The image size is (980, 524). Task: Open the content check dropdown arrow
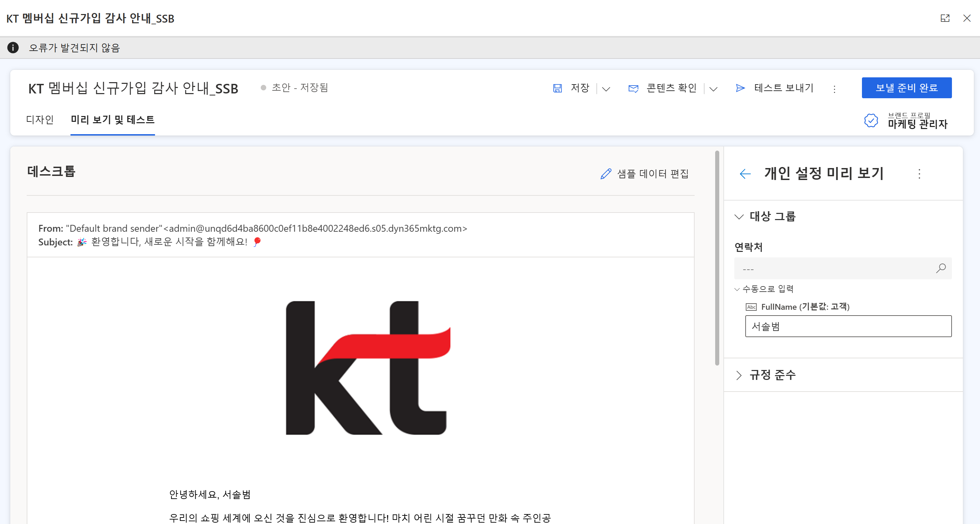pyautogui.click(x=713, y=89)
